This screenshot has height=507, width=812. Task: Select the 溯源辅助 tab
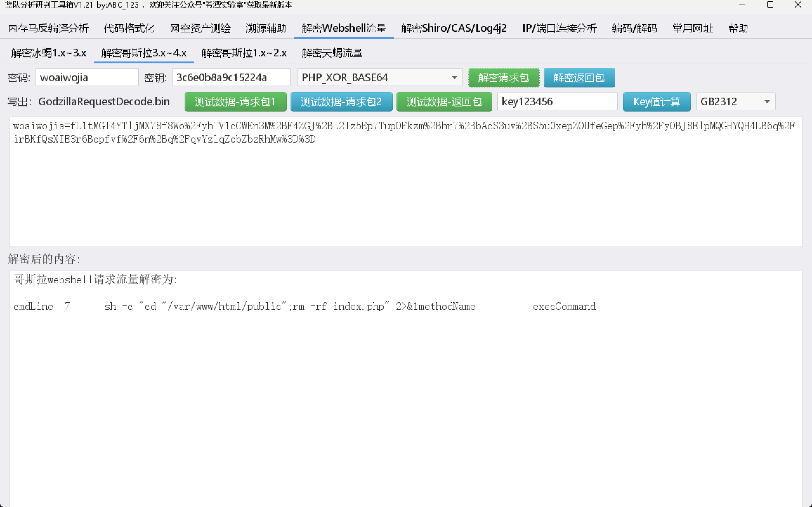(x=266, y=28)
